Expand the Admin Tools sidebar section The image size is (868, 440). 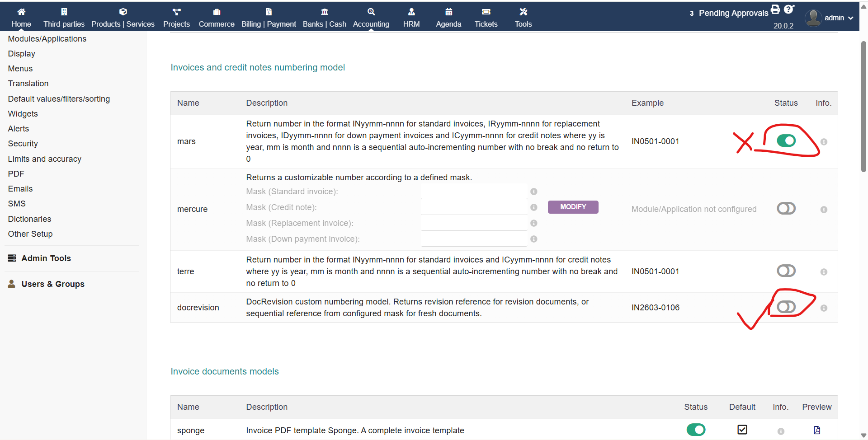click(x=46, y=258)
